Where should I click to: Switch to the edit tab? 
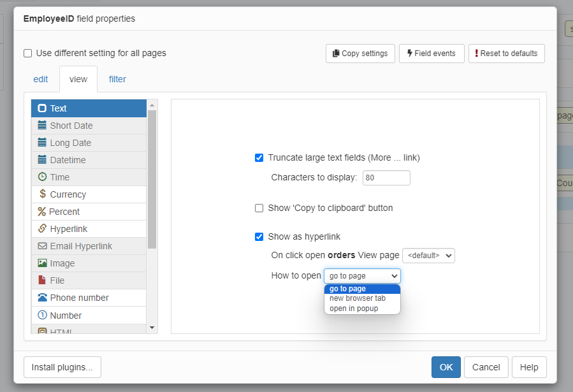pyautogui.click(x=41, y=80)
